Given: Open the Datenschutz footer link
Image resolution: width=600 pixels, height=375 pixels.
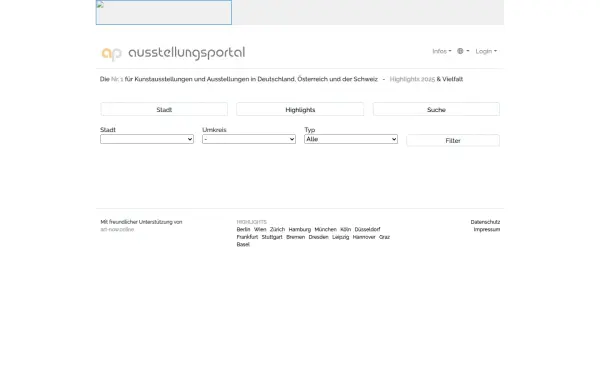Looking at the screenshot, I should (x=485, y=222).
